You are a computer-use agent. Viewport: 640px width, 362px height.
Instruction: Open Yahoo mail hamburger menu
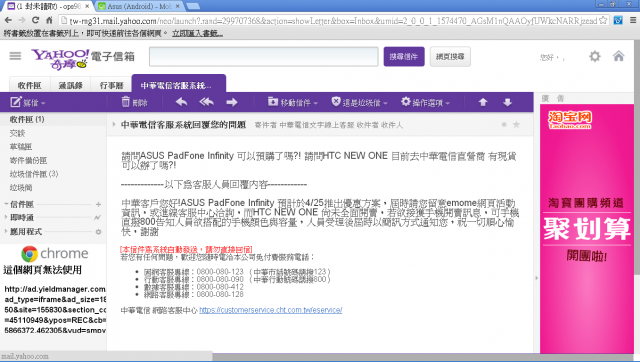click(15, 56)
